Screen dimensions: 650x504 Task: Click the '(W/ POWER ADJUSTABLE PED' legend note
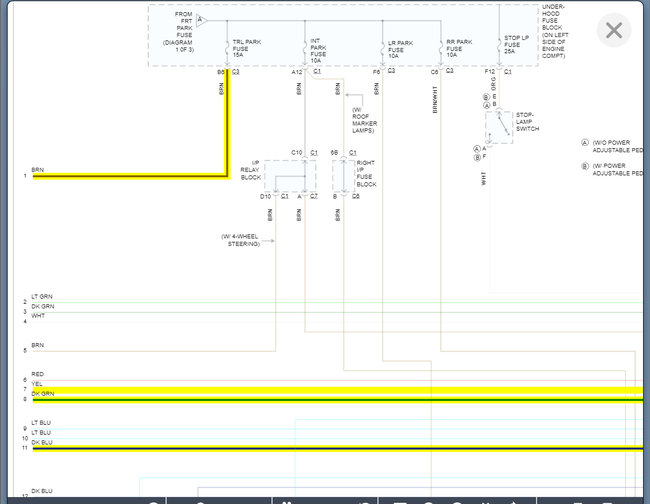click(618, 170)
